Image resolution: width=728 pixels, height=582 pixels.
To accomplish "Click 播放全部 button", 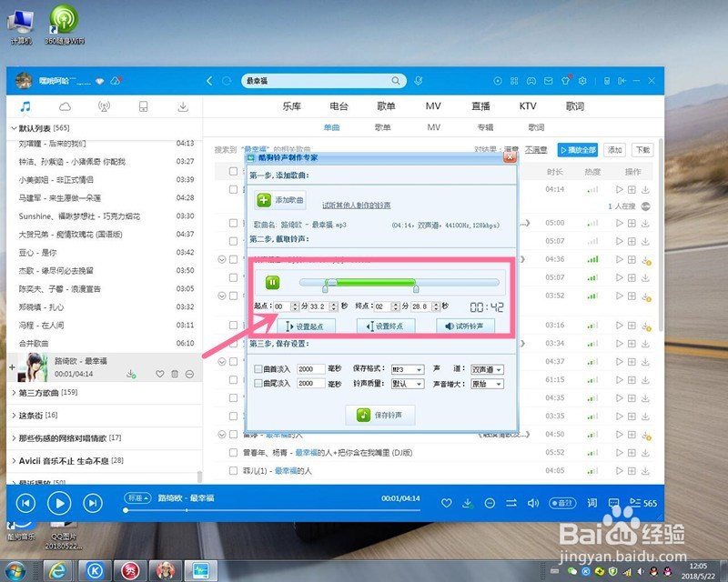I will pyautogui.click(x=578, y=150).
